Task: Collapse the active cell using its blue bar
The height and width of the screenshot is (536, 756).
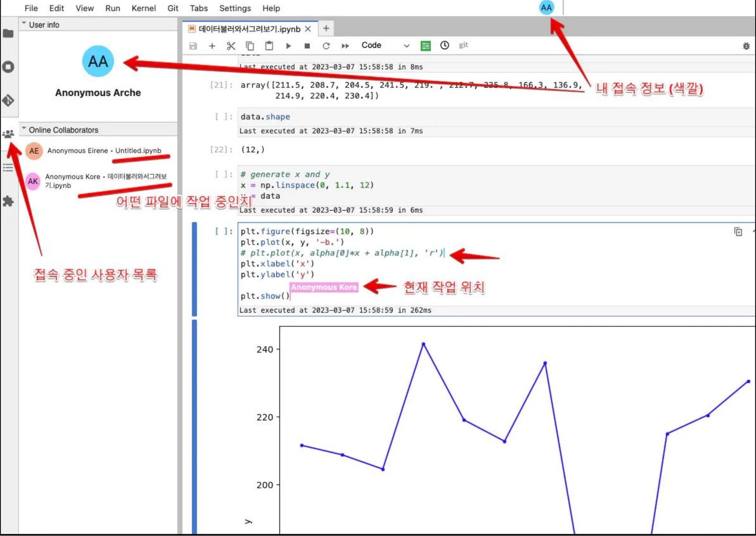Action: [x=194, y=269]
